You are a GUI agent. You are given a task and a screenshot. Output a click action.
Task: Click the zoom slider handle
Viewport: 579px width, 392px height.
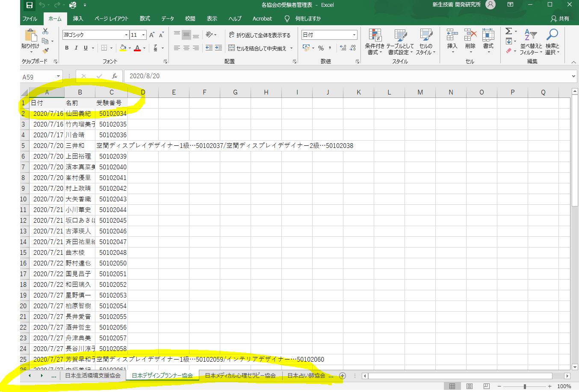[x=525, y=386]
